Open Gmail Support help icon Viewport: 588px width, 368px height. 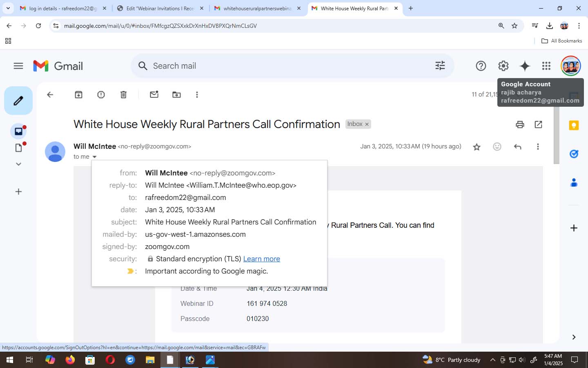coord(481,66)
